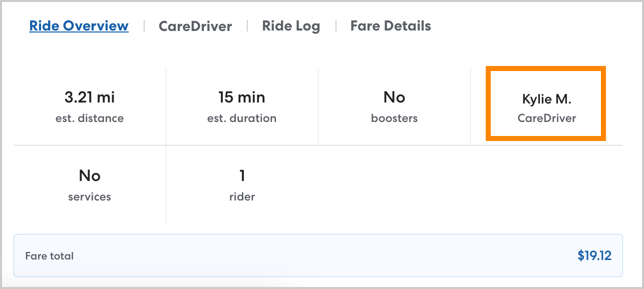Select the CareDriver label under Kylie M.

pos(547,118)
